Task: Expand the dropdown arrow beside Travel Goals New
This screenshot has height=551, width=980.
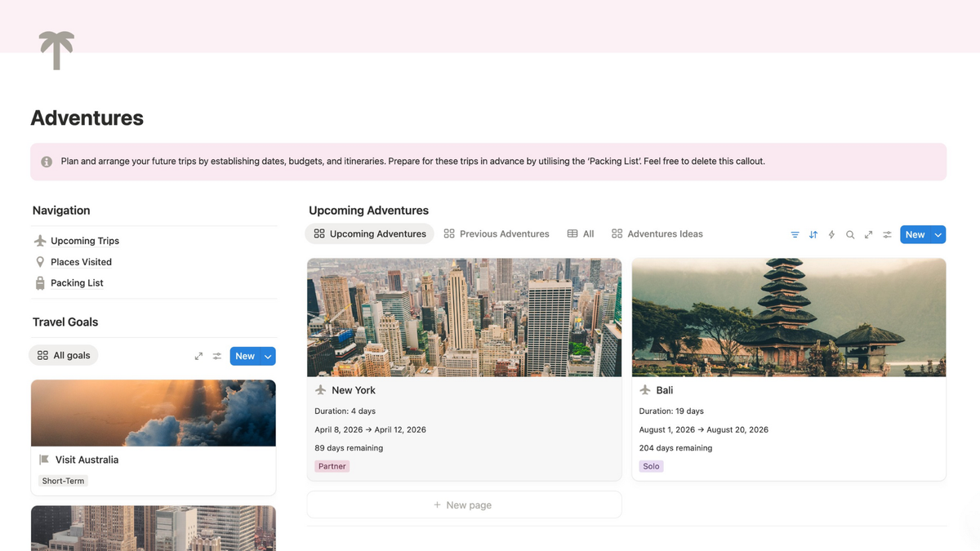Action: click(268, 357)
